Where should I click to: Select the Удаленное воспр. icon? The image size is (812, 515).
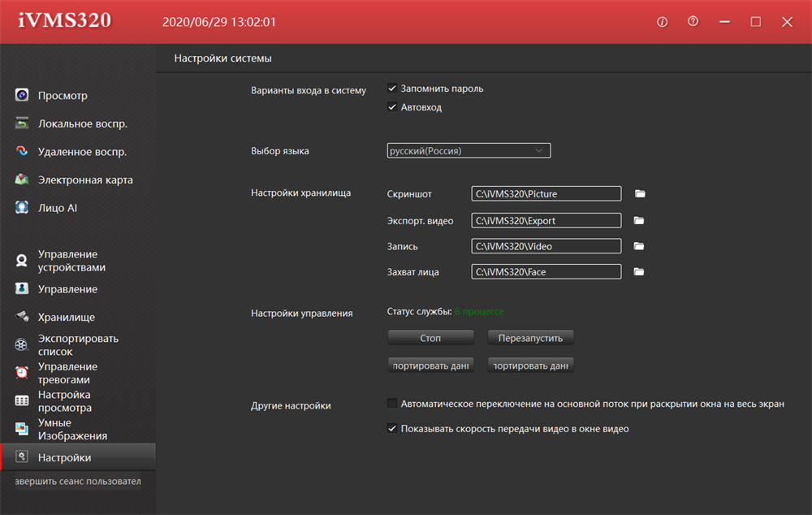(22, 151)
